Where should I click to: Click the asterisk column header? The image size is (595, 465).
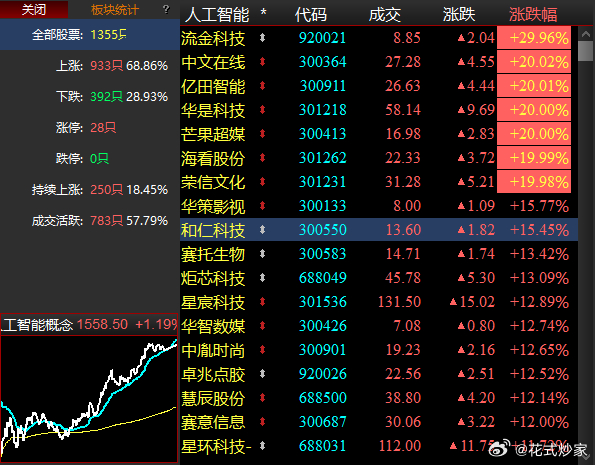[263, 13]
